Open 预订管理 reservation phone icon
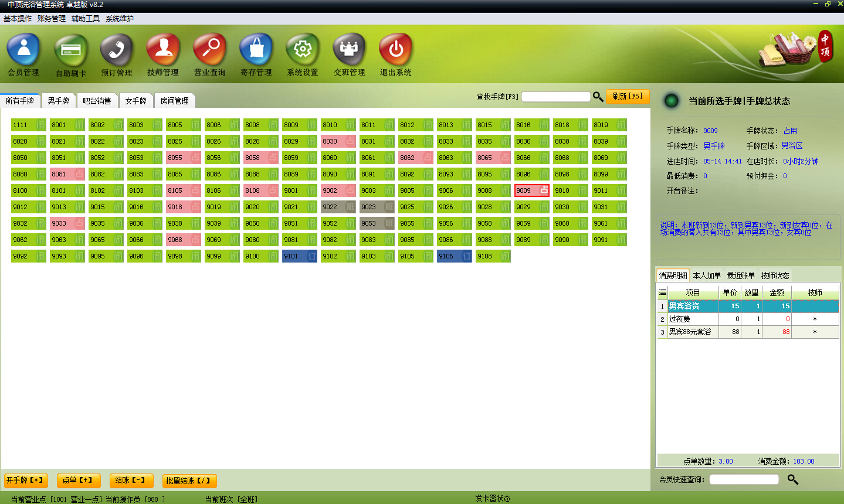This screenshot has width=844, height=504. (117, 50)
